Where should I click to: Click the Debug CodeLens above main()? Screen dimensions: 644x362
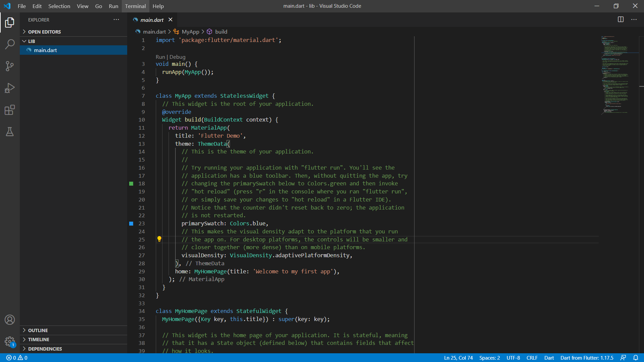click(178, 57)
